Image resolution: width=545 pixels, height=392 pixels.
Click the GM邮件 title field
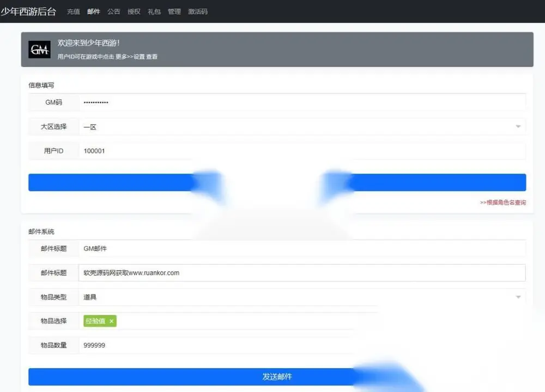point(302,249)
